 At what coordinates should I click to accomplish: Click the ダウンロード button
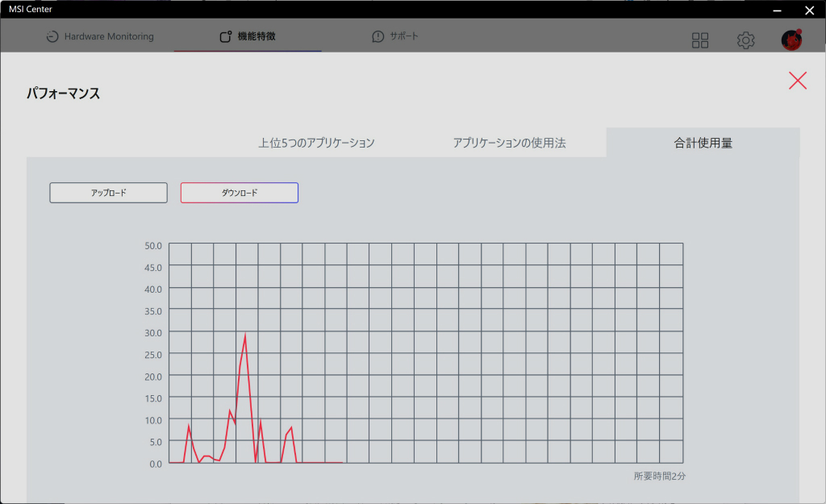click(239, 193)
